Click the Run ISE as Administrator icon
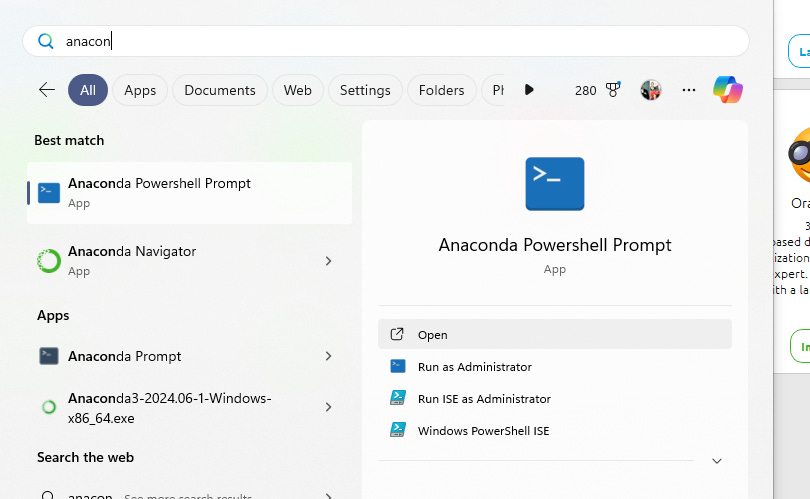The width and height of the screenshot is (810, 499). [398, 398]
